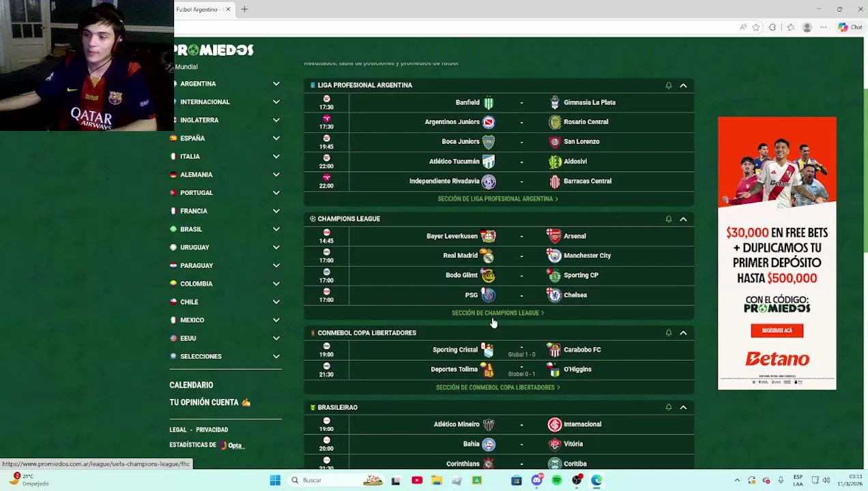
Task: Expand España sidebar chevron
Action: point(276,138)
